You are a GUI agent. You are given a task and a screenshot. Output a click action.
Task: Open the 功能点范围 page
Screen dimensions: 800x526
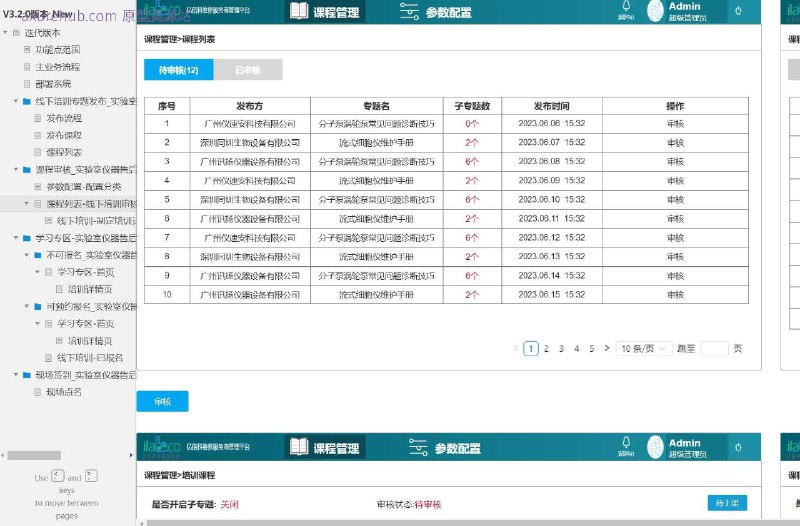(58, 49)
